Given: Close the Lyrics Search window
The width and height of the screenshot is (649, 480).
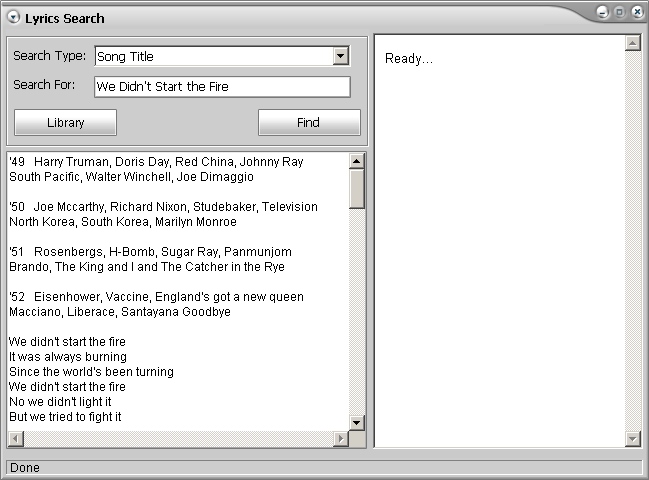Looking at the screenshot, I should [x=637, y=12].
